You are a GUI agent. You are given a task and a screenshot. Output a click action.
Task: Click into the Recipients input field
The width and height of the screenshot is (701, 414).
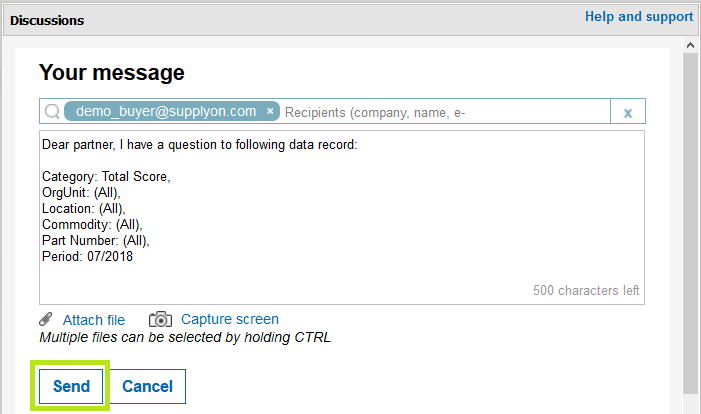tap(445, 112)
